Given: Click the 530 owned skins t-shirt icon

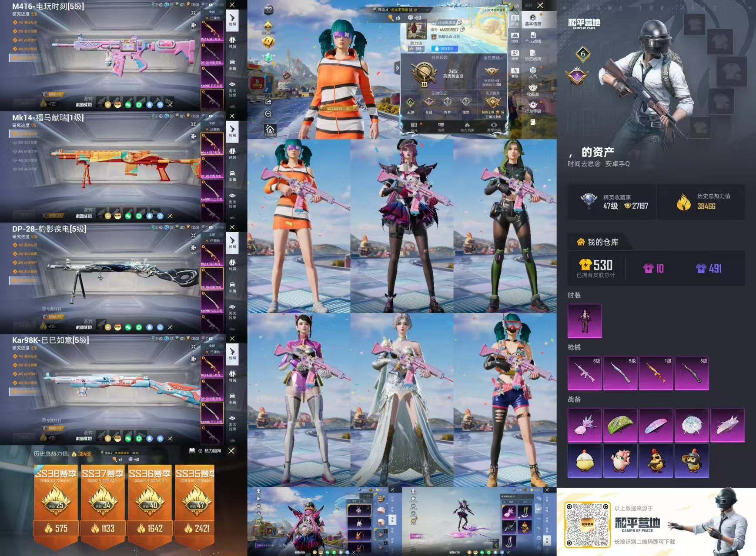Looking at the screenshot, I should coord(585,264).
